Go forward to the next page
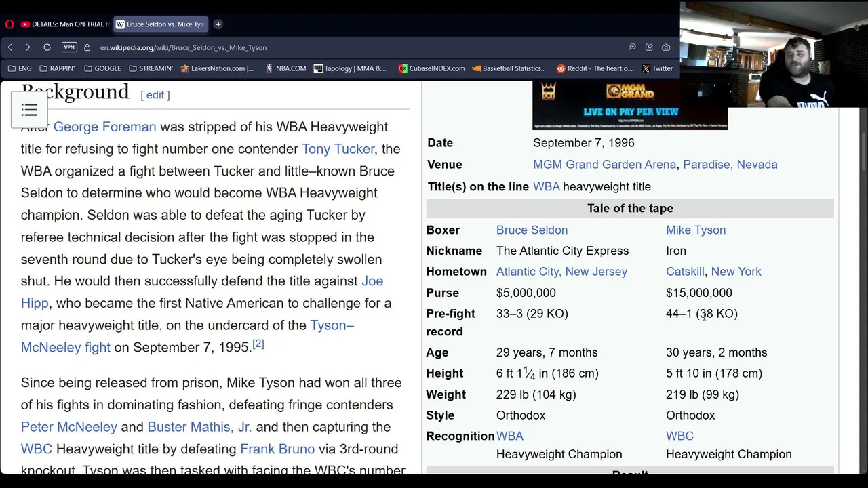Image resolution: width=868 pixels, height=488 pixels. click(28, 47)
